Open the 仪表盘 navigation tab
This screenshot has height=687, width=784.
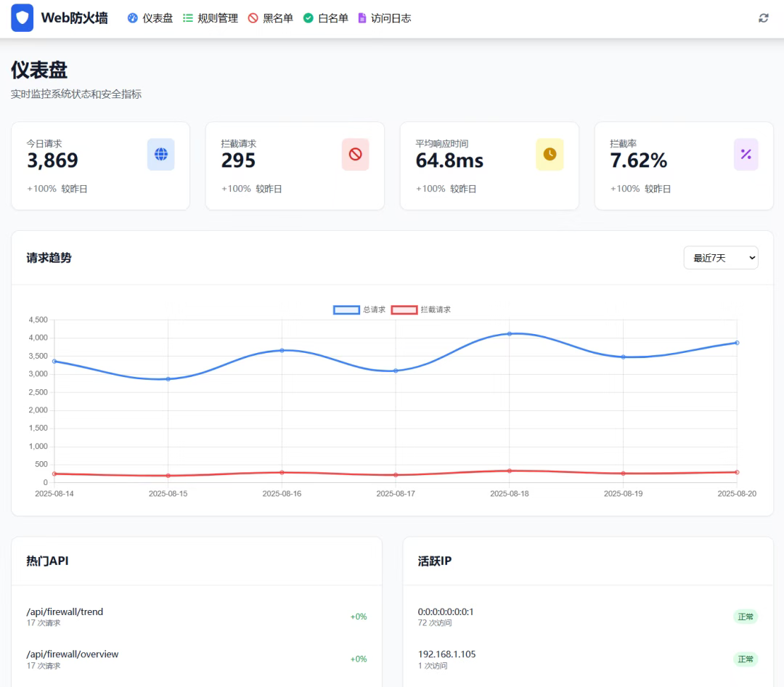[150, 18]
